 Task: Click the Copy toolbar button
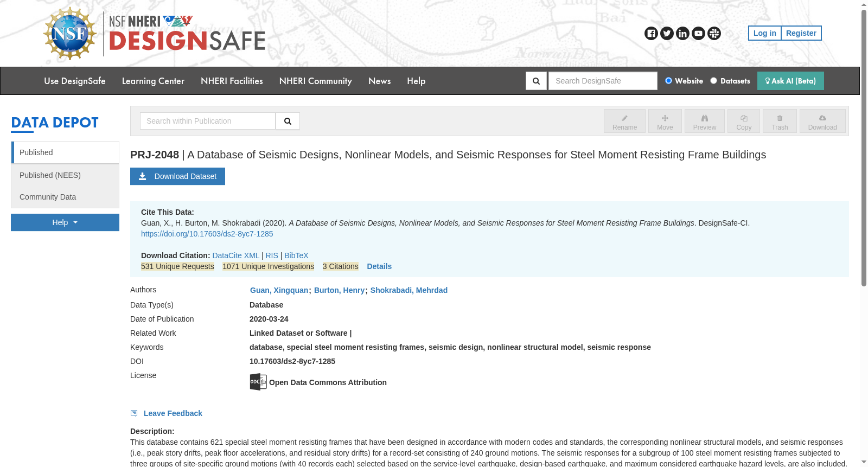pos(744,121)
